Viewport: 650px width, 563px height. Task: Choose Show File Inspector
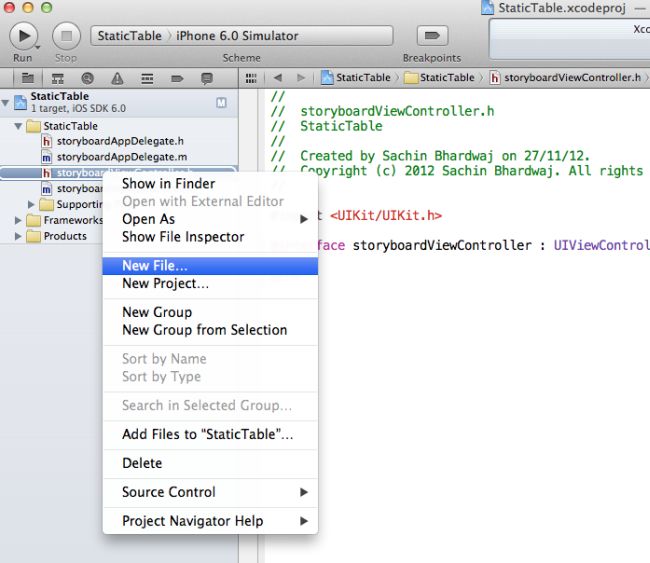coord(210,237)
